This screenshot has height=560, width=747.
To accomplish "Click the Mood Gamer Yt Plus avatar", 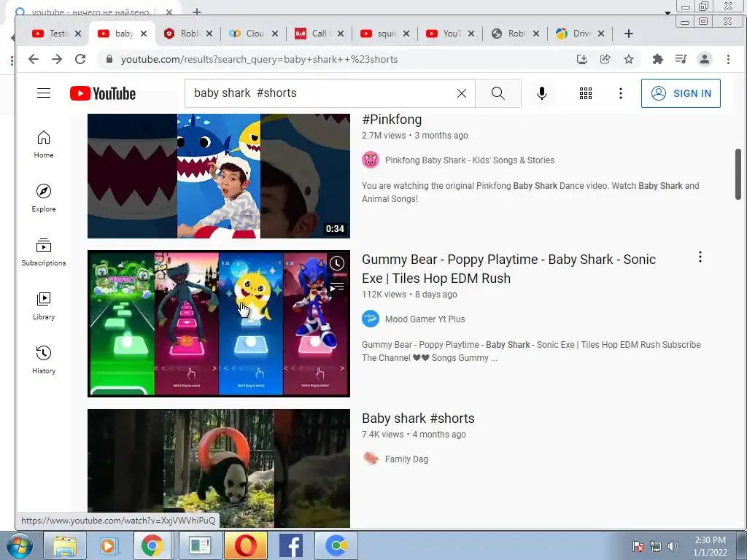I will coord(370,319).
